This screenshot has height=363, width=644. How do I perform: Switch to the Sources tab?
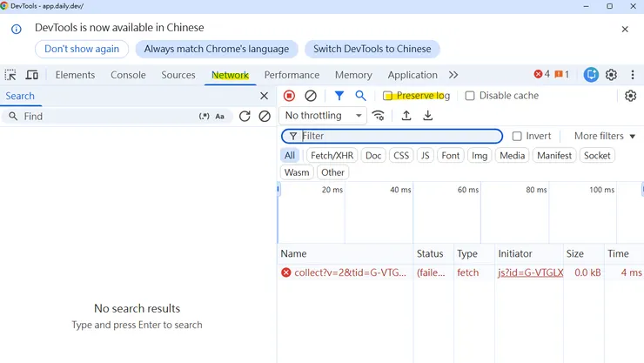point(178,75)
